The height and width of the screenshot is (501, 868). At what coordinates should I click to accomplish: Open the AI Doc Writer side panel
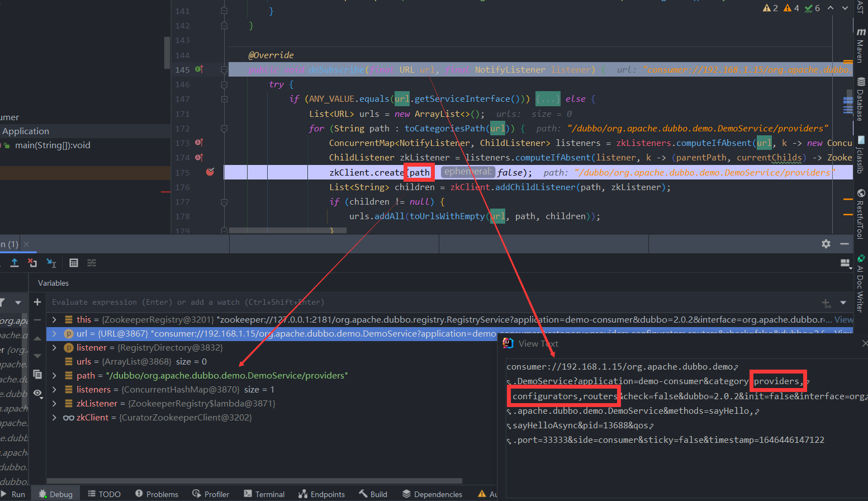point(861,283)
